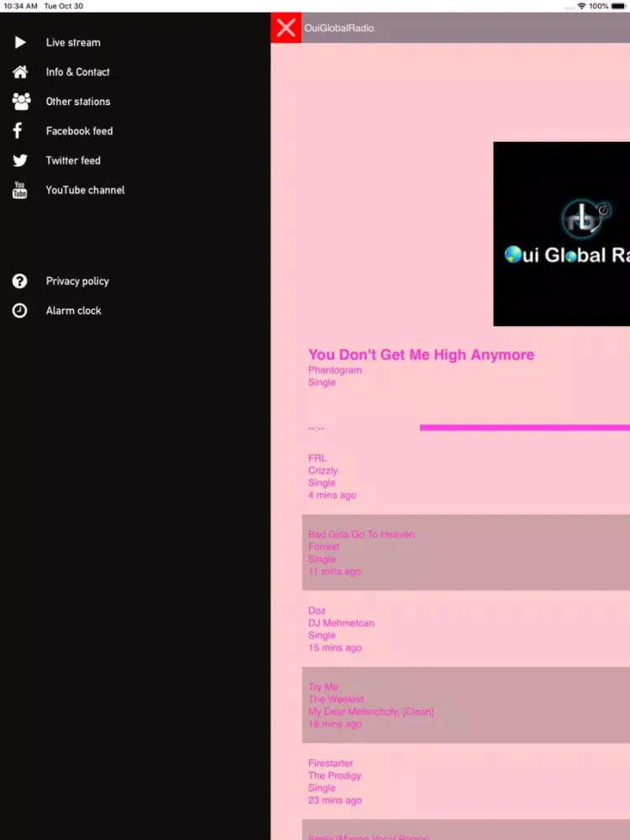Screen dimensions: 630x840
Task: Click the Twitter bird icon
Action: (20, 160)
